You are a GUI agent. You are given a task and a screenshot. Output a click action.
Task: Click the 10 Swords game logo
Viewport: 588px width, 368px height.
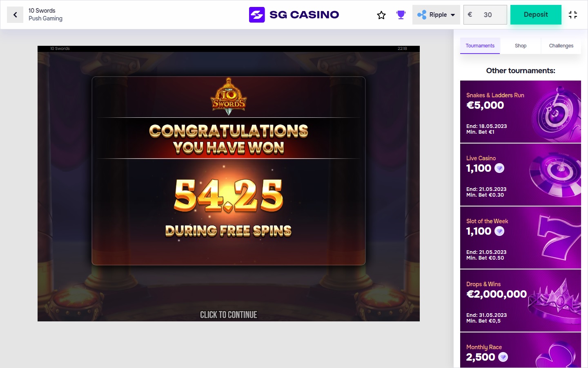click(229, 96)
